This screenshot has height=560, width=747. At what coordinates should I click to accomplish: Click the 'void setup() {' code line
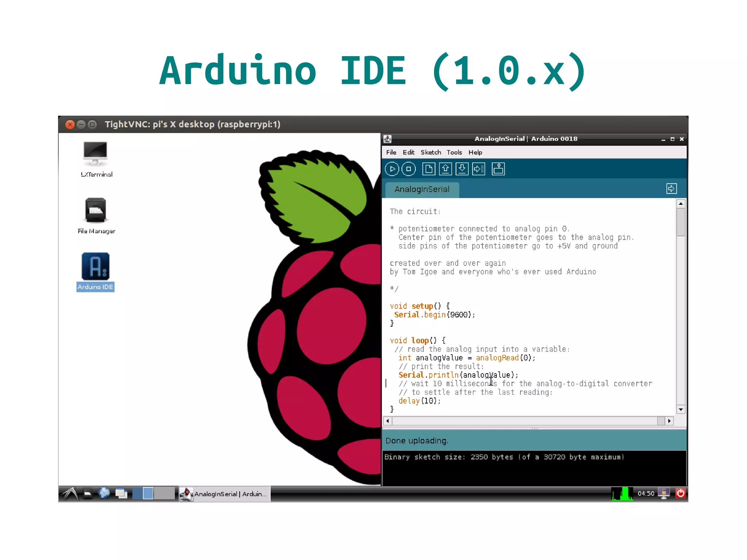(420, 306)
